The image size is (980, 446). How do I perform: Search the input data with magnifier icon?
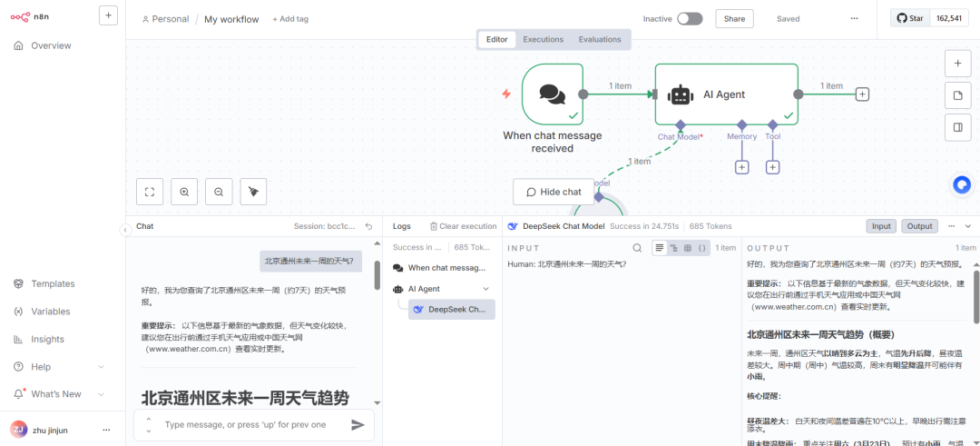[638, 248]
